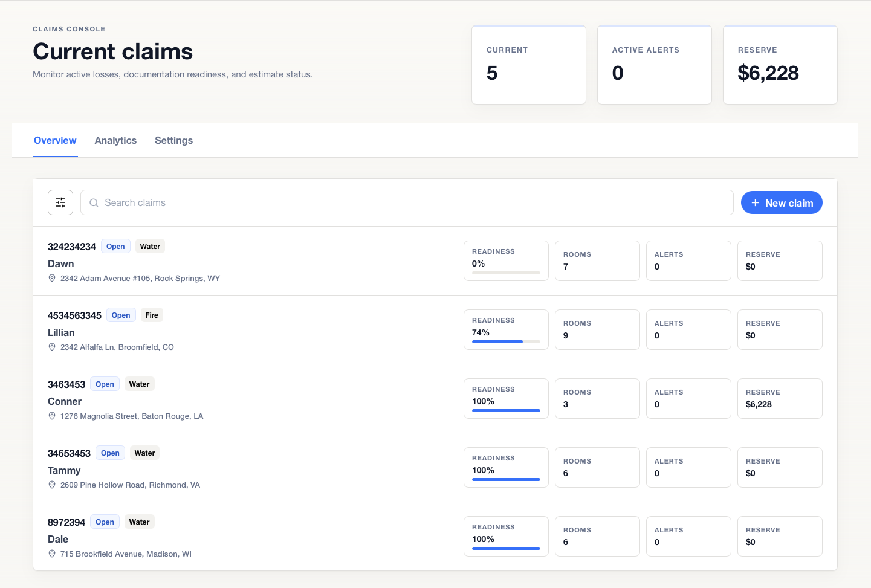Select the Reserve $6,228 summary card
Screen dimensions: 871x588
[x=780, y=65]
